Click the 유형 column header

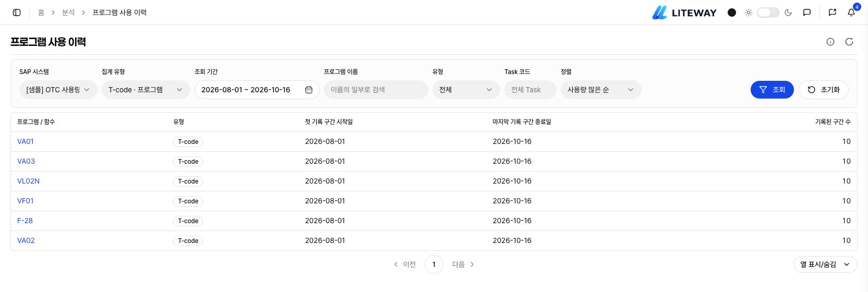tap(178, 121)
